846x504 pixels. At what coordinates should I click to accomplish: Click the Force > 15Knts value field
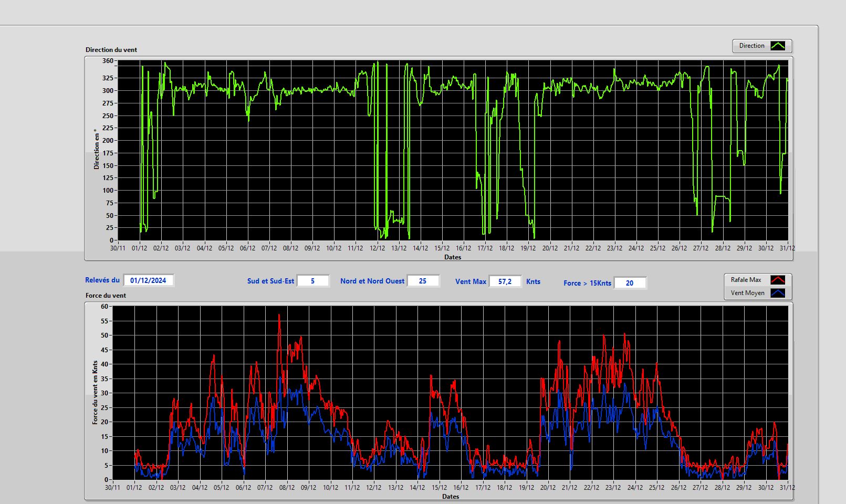pyautogui.click(x=630, y=283)
